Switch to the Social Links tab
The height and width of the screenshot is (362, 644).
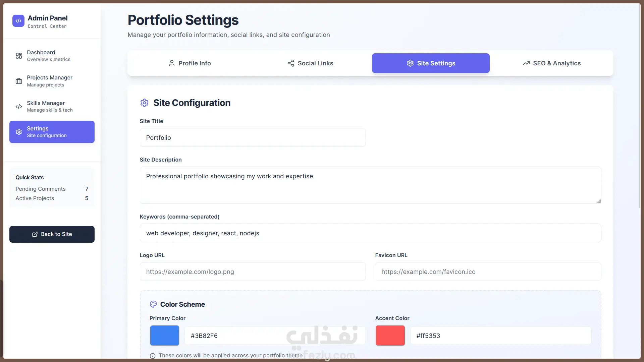(310, 63)
